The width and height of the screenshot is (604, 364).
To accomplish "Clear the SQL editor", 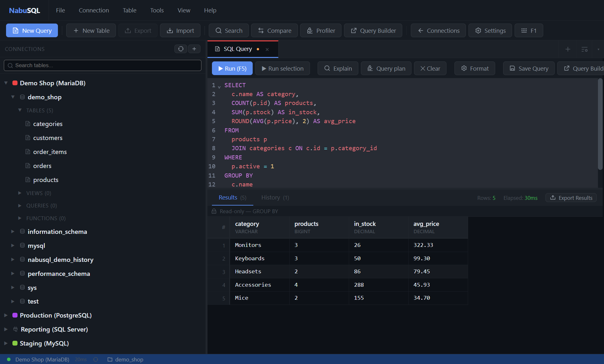I will [x=430, y=68].
